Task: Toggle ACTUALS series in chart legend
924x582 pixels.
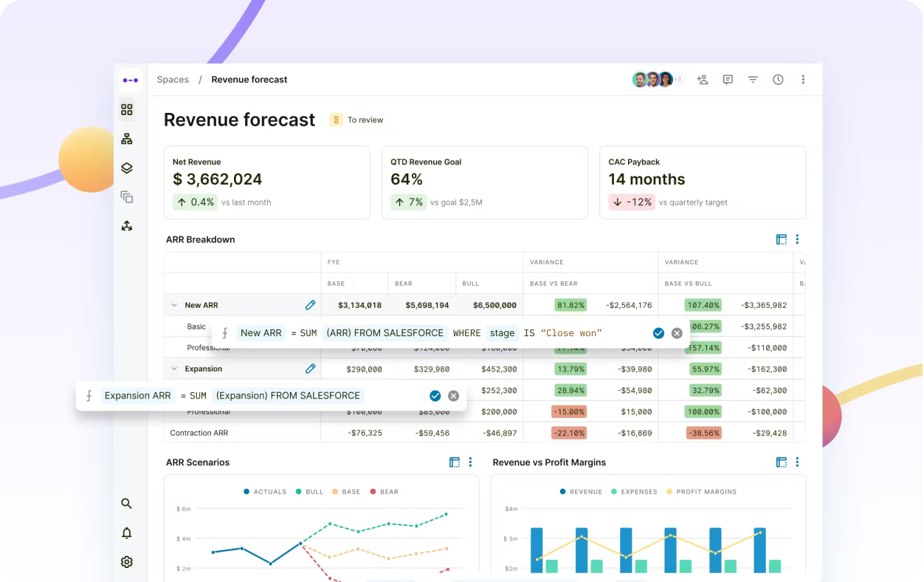Action: click(x=265, y=492)
